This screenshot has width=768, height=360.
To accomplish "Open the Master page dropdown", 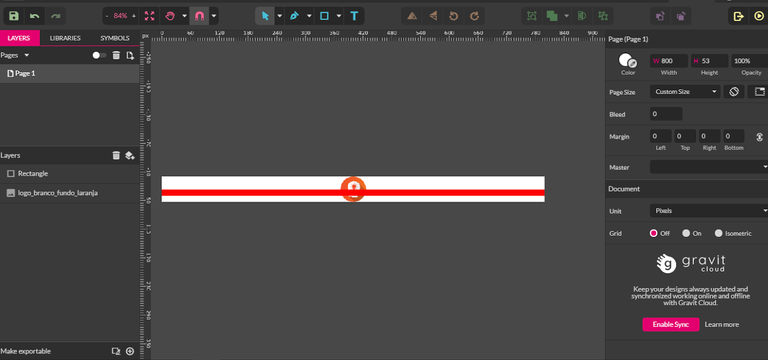I will [x=709, y=167].
